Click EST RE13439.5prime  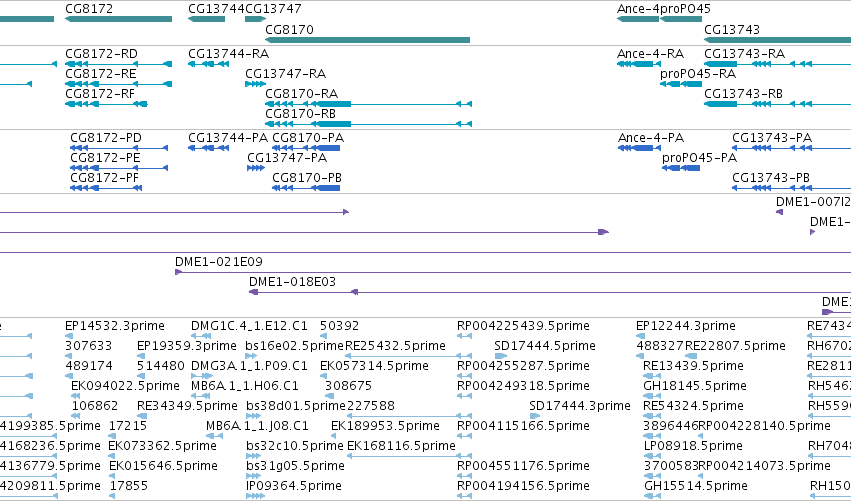[x=693, y=366]
